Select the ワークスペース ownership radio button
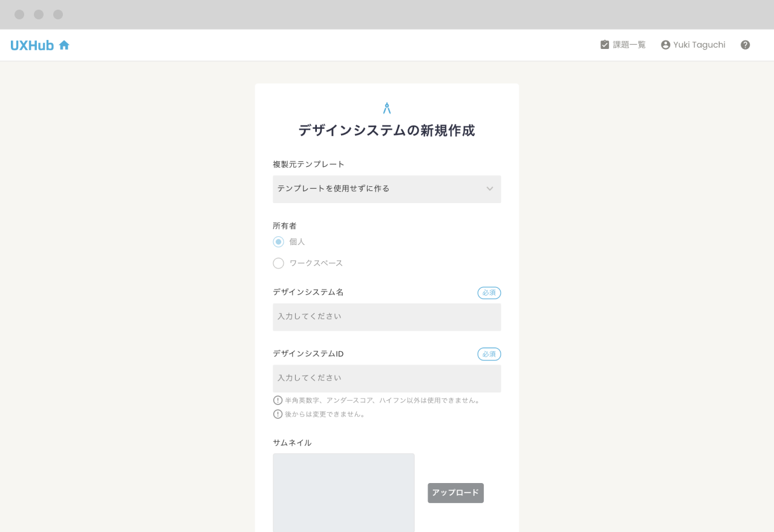This screenshot has width=774, height=532. tap(278, 263)
